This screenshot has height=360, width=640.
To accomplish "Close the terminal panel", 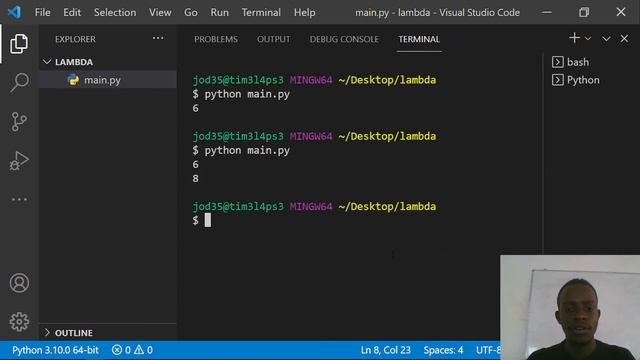I will click(x=624, y=38).
